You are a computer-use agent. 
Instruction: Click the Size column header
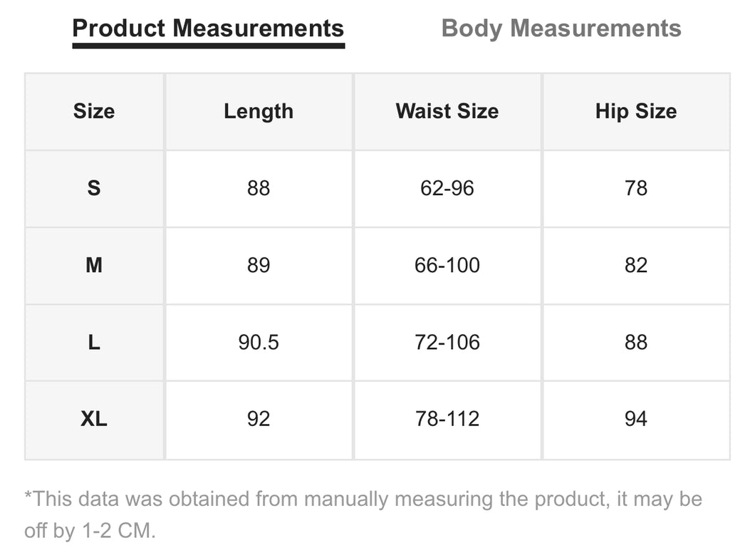[94, 111]
